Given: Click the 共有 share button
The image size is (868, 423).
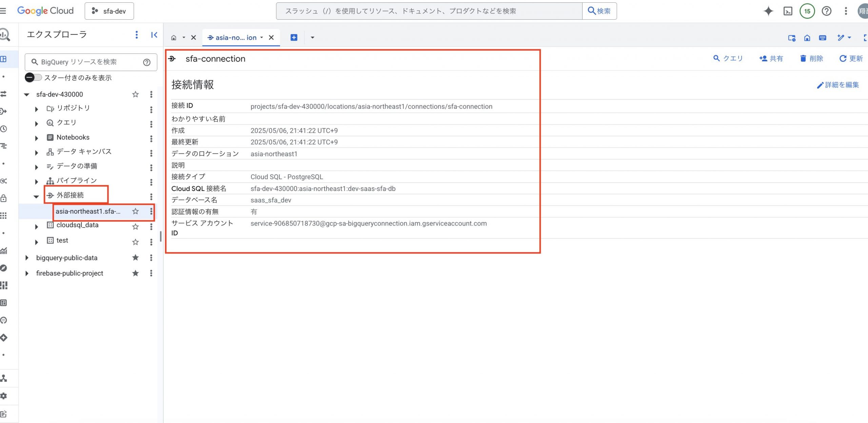Looking at the screenshot, I should [x=771, y=59].
